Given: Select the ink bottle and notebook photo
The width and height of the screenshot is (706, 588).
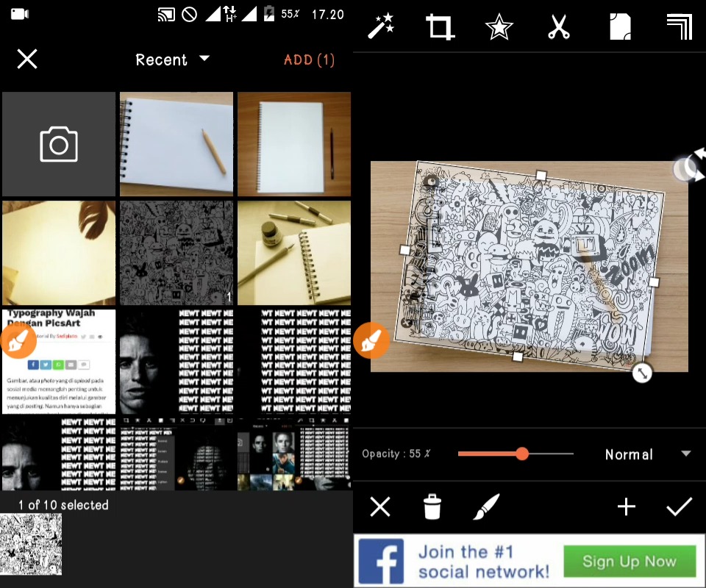Looking at the screenshot, I should pyautogui.click(x=294, y=253).
